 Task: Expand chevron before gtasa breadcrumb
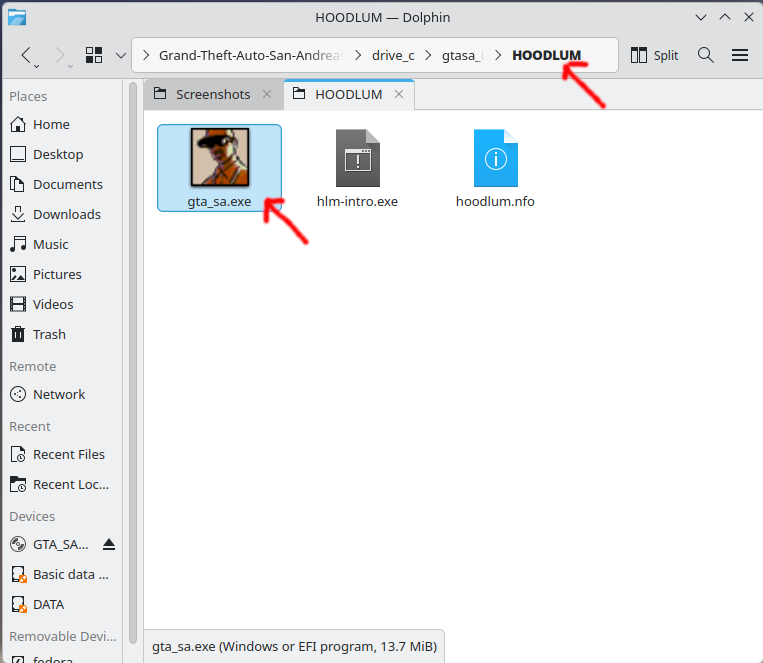coord(428,55)
